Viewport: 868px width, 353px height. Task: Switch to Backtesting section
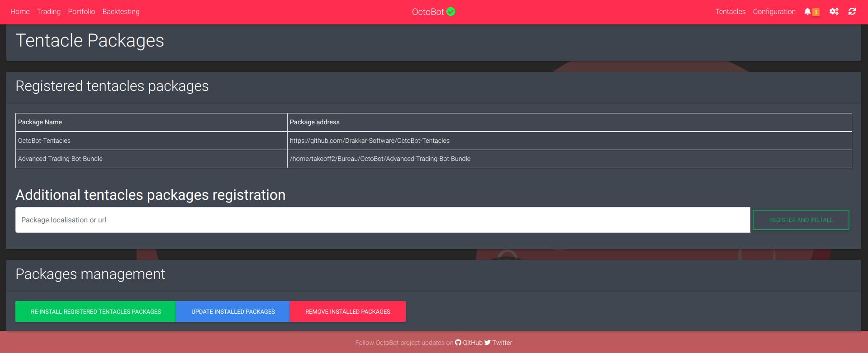(x=121, y=12)
